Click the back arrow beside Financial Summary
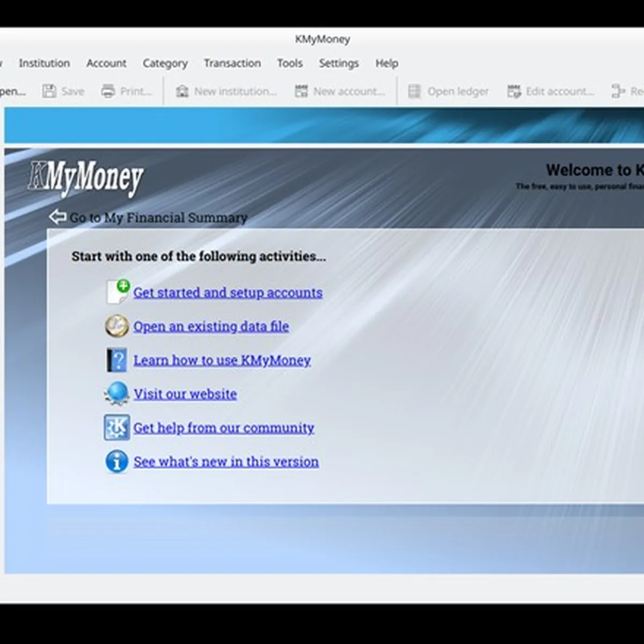Image resolution: width=644 pixels, height=644 pixels. click(57, 217)
